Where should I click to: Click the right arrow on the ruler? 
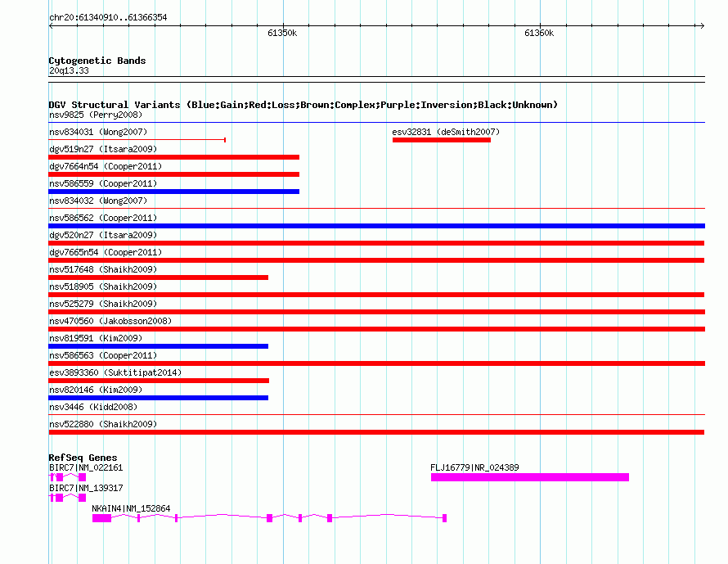[x=702, y=25]
